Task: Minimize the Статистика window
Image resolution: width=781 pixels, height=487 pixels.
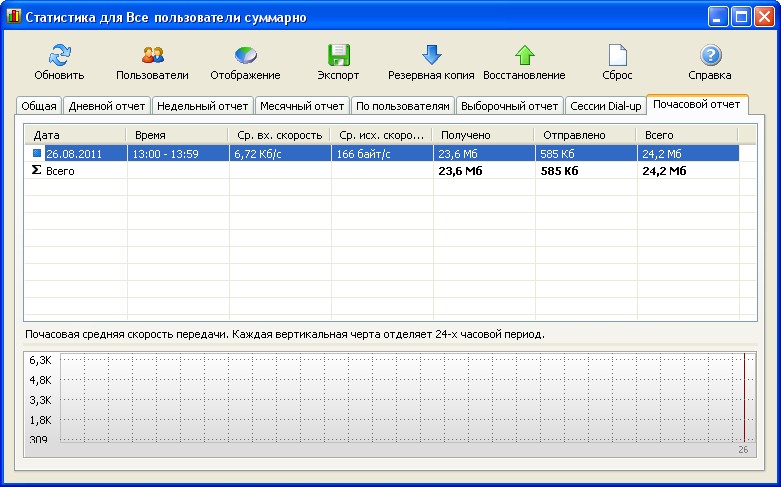Action: coord(717,17)
